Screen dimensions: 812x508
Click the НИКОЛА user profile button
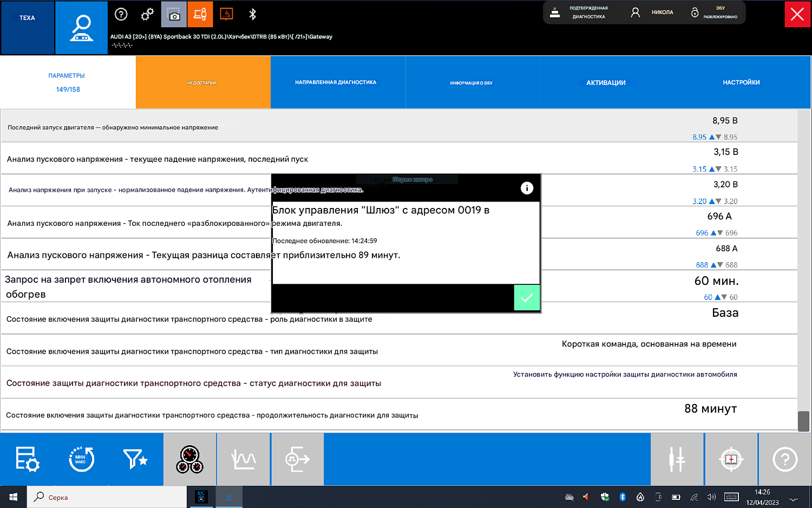[652, 12]
